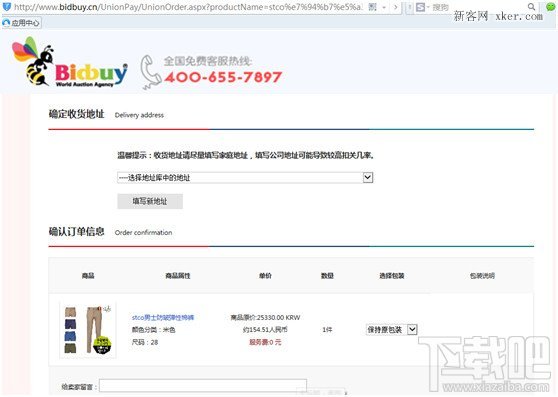Open the address bar dropdown arrow

click(x=384, y=7)
